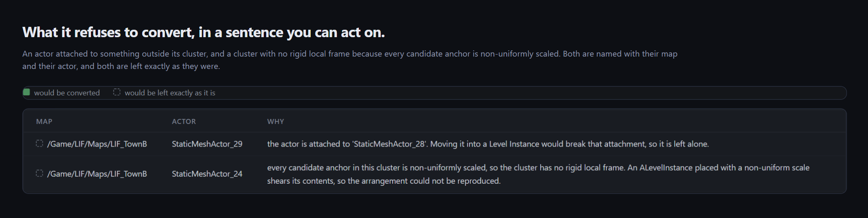Open the LIF_TownB map path in StaticMeshActor_29's row

97,144
